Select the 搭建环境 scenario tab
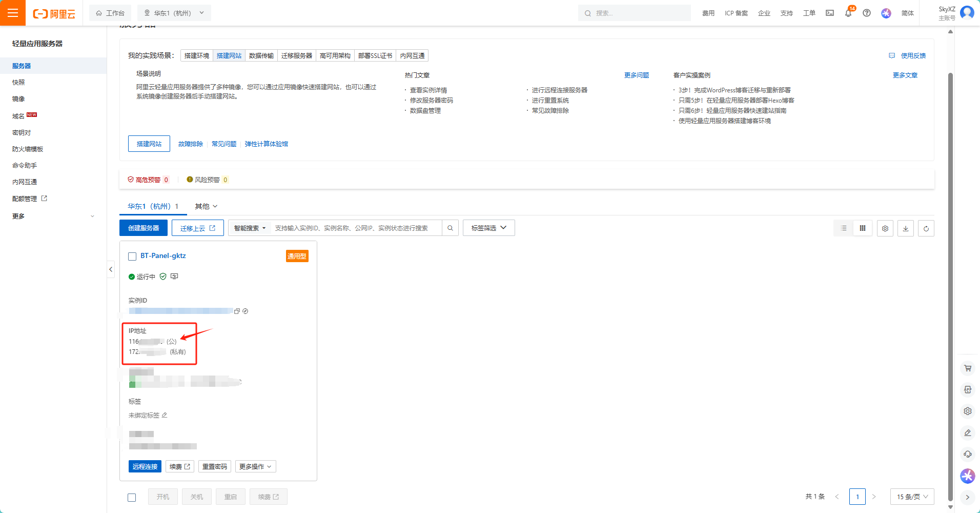Image resolution: width=980 pixels, height=513 pixels. (x=197, y=55)
